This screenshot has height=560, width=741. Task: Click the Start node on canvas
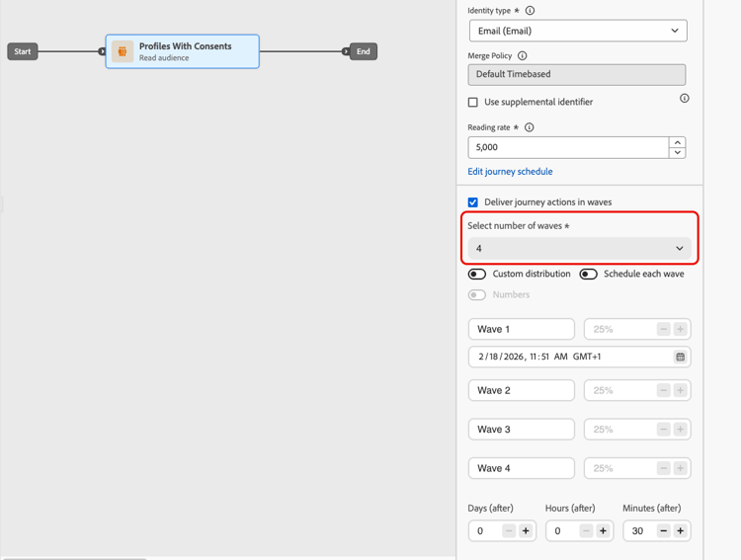22,51
